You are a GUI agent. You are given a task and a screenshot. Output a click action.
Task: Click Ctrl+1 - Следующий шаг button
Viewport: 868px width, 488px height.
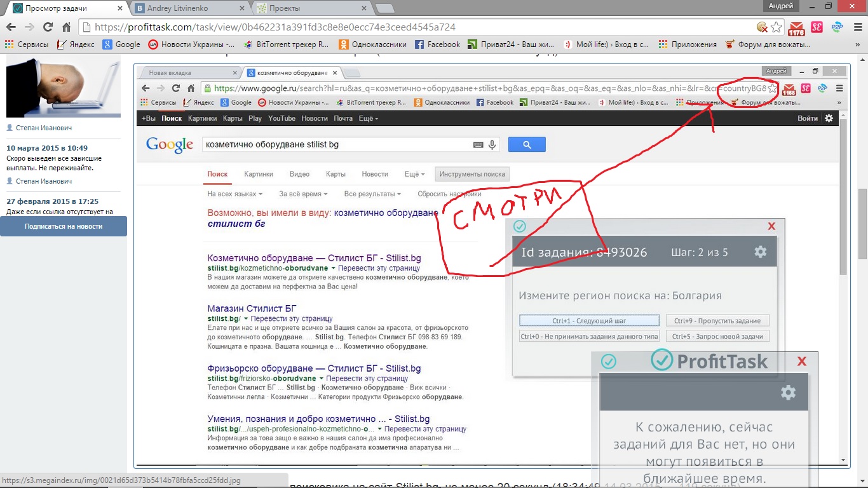589,320
